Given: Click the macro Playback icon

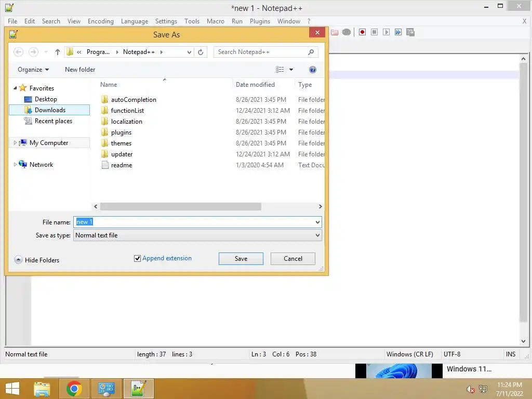Looking at the screenshot, I should tap(386, 32).
